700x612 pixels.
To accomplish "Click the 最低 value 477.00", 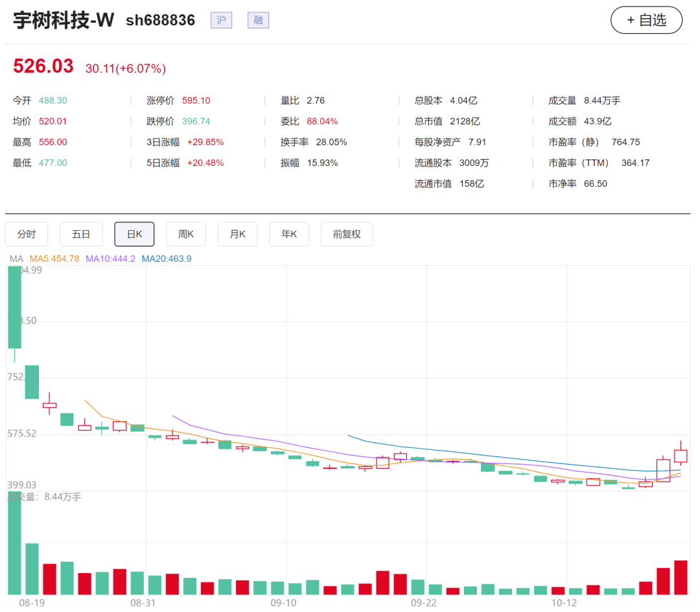I will coord(52,163).
